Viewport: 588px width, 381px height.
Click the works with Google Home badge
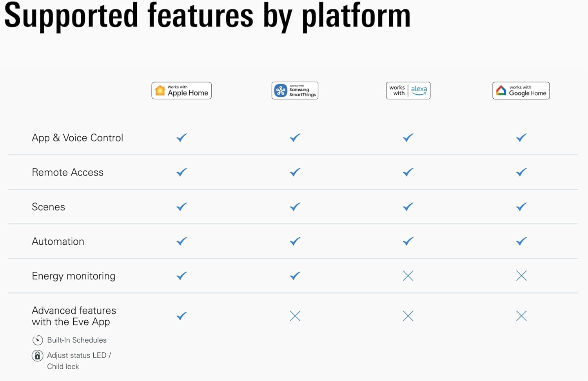(521, 90)
